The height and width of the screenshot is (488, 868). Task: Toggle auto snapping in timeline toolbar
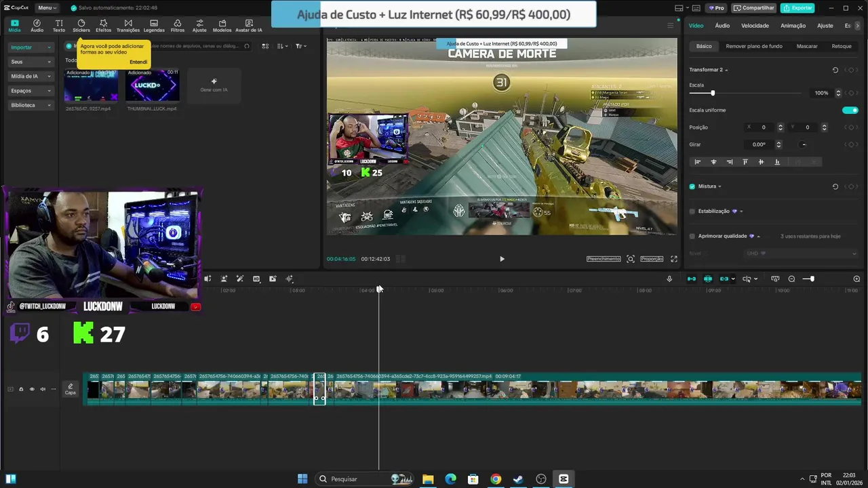(708, 279)
